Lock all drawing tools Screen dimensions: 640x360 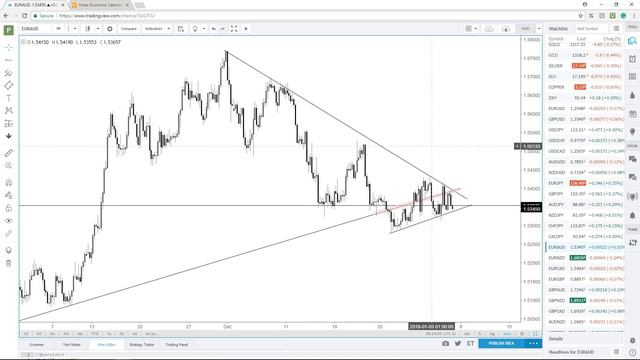tap(9, 208)
